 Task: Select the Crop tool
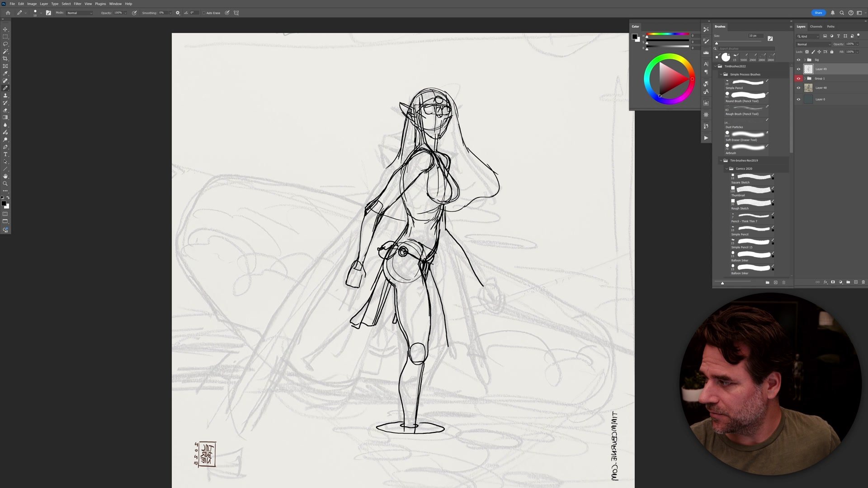(5, 59)
